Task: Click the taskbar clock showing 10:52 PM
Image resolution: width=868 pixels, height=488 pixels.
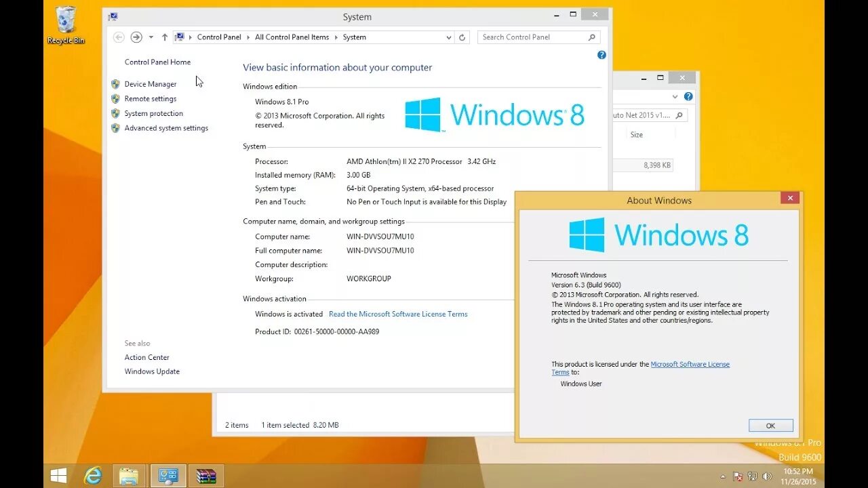Action: 798,476
